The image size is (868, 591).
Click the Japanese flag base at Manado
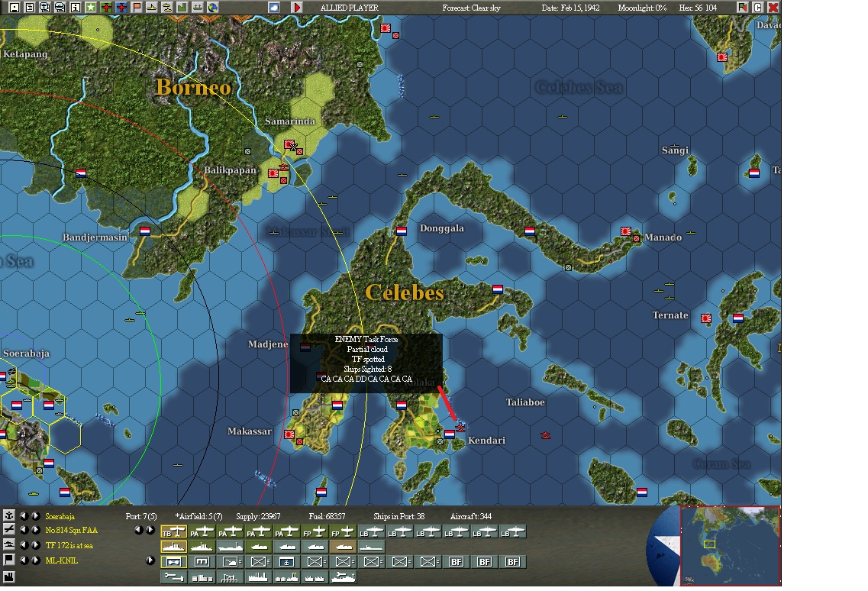(x=626, y=231)
